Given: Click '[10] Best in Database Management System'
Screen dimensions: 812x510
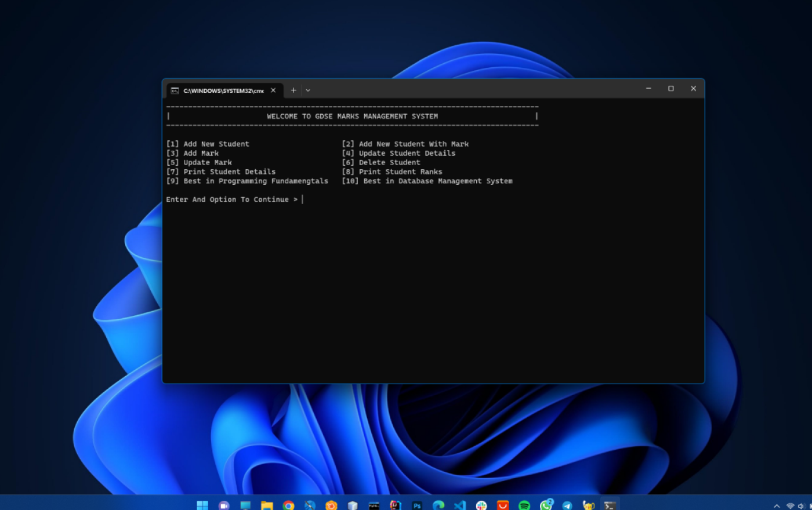Looking at the screenshot, I should (x=427, y=181).
